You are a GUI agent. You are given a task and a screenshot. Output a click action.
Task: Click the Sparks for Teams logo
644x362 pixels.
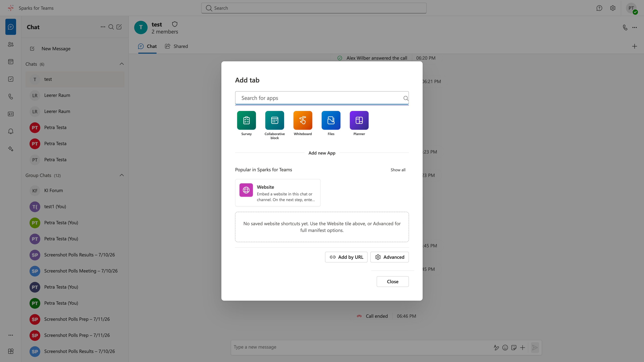(x=11, y=8)
